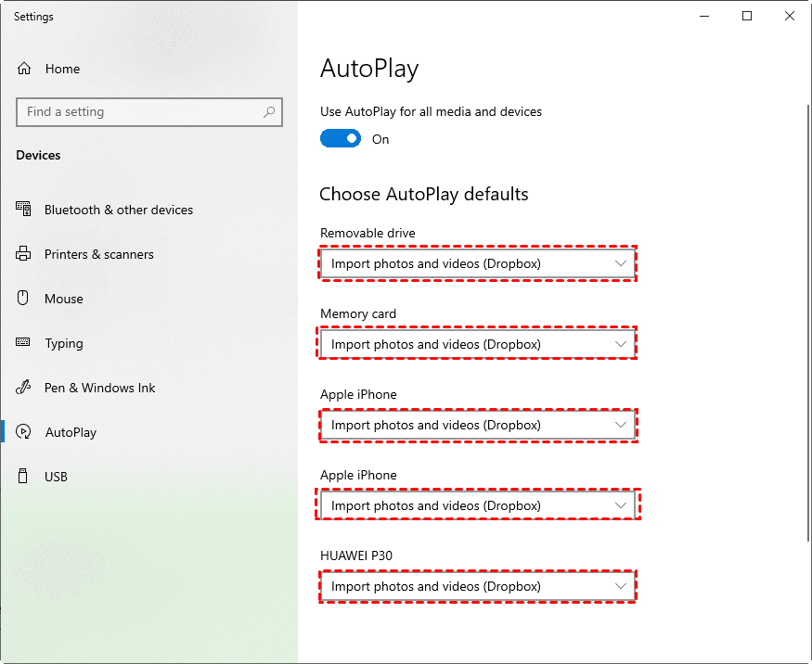Click the Printers & scanners icon
Screen dimensions: 812x664
pos(24,254)
